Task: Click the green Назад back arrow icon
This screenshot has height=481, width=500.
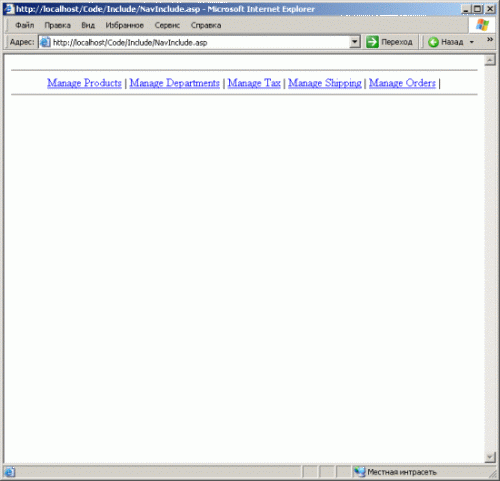Action: tap(433, 42)
